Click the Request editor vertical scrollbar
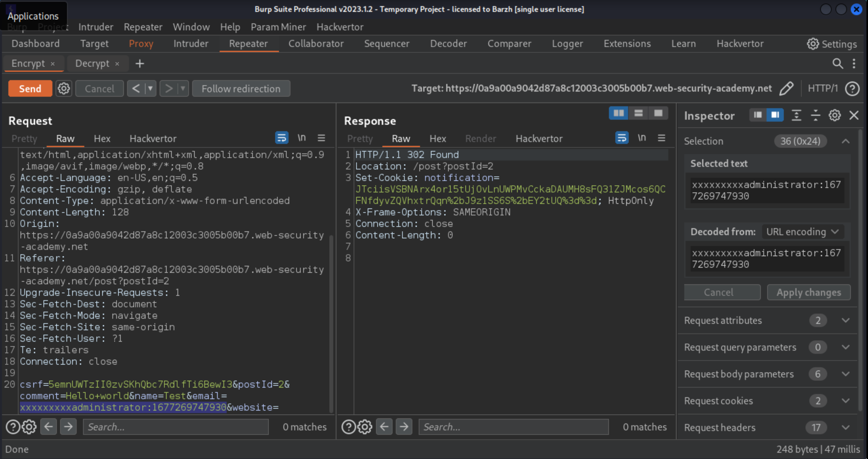This screenshot has width=868, height=459. click(331, 323)
